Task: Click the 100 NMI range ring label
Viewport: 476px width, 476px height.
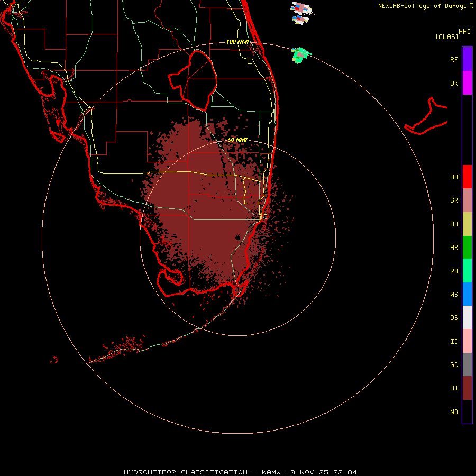Action: (237, 42)
